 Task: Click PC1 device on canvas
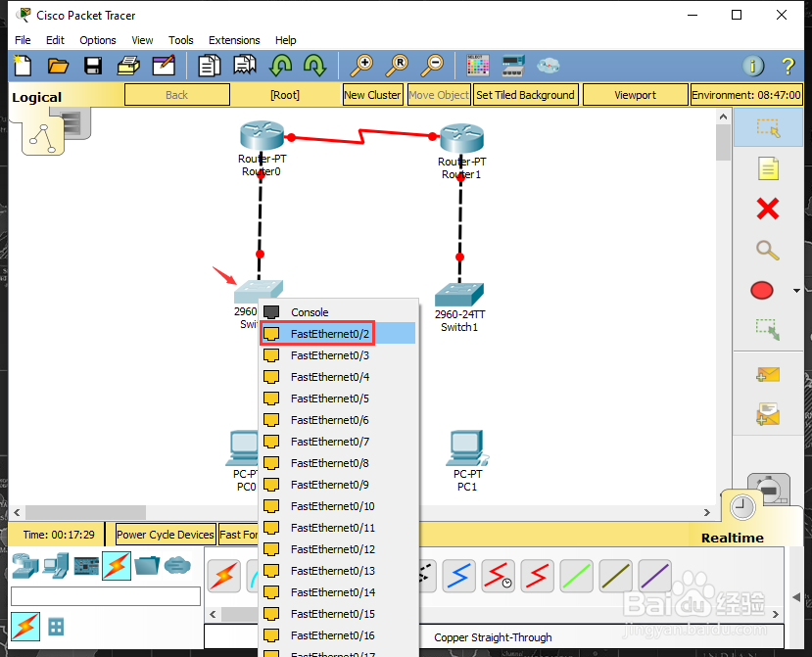tap(467, 446)
